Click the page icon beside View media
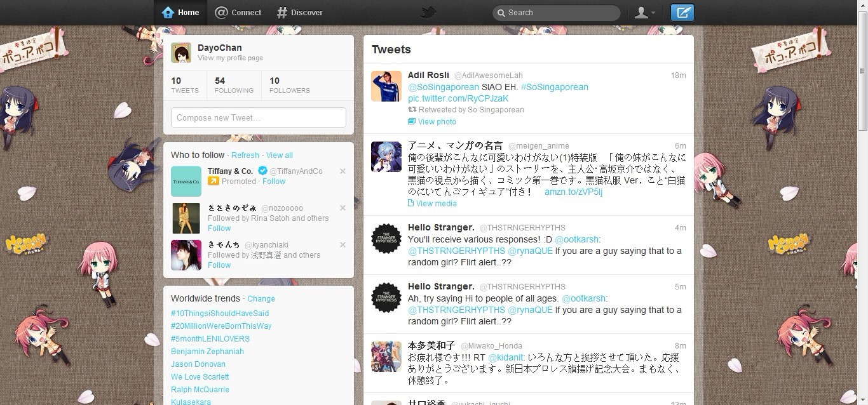Image resolution: width=868 pixels, height=405 pixels. click(411, 203)
